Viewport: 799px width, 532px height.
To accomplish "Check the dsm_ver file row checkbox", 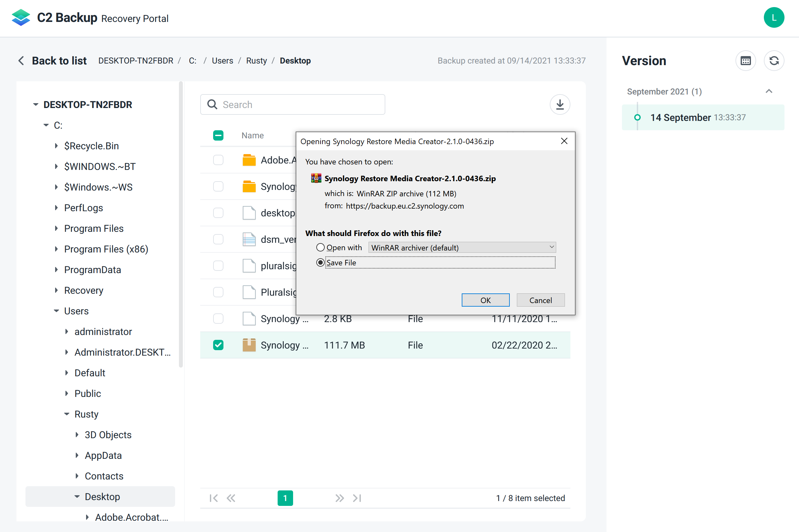I will [x=218, y=239].
